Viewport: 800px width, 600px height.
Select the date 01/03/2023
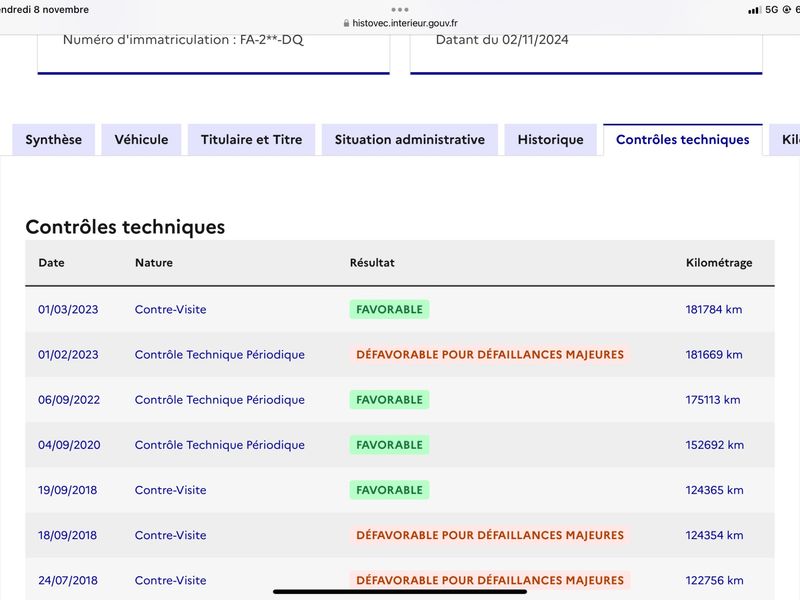click(68, 309)
